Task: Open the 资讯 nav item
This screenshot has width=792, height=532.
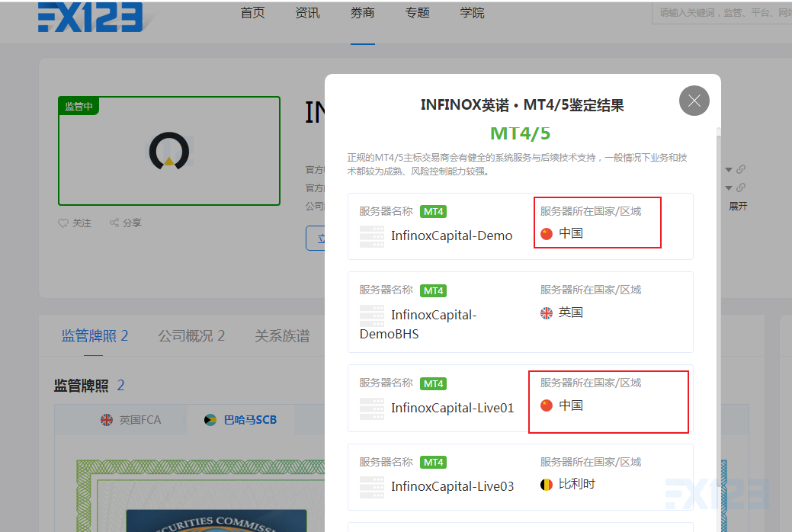Action: pyautogui.click(x=308, y=13)
